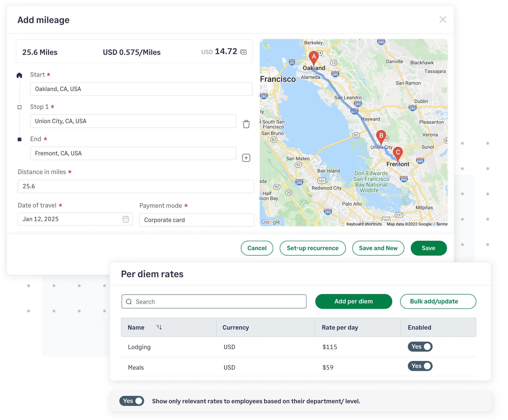Click the search magnifier in Per diem rates

click(129, 301)
